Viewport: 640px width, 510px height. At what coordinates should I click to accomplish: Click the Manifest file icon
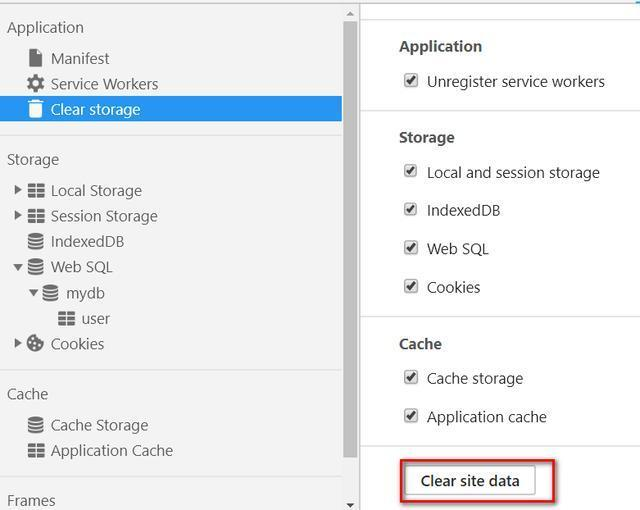[36, 59]
